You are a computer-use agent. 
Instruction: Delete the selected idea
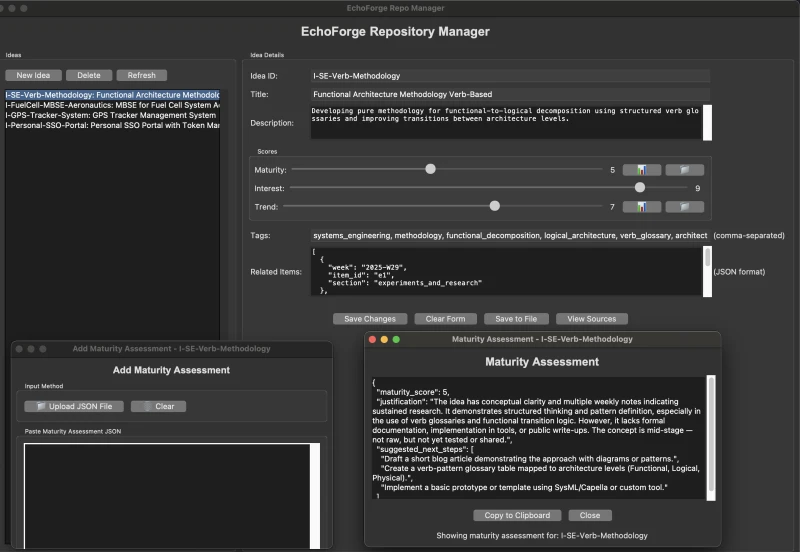coord(89,75)
